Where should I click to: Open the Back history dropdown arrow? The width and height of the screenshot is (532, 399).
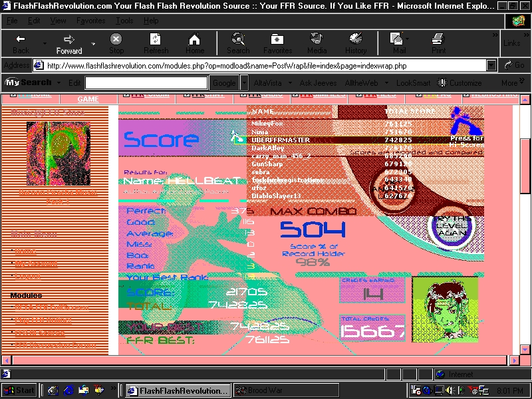click(x=45, y=43)
